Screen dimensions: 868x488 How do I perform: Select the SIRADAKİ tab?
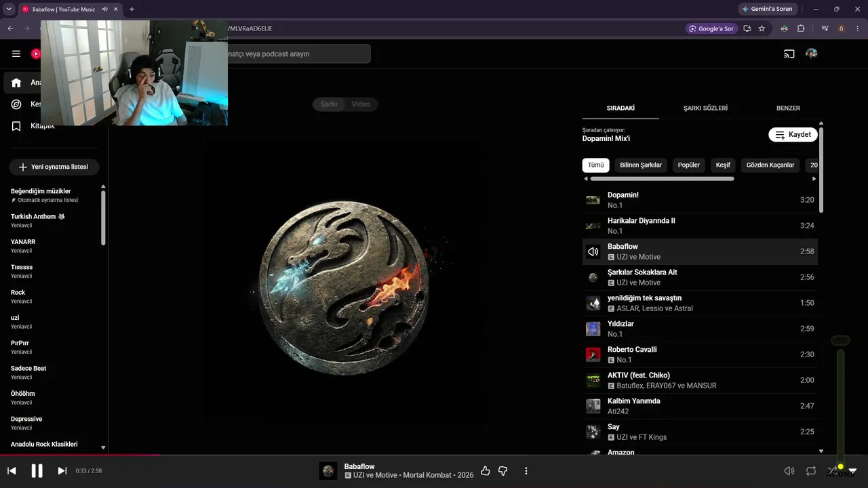[620, 108]
